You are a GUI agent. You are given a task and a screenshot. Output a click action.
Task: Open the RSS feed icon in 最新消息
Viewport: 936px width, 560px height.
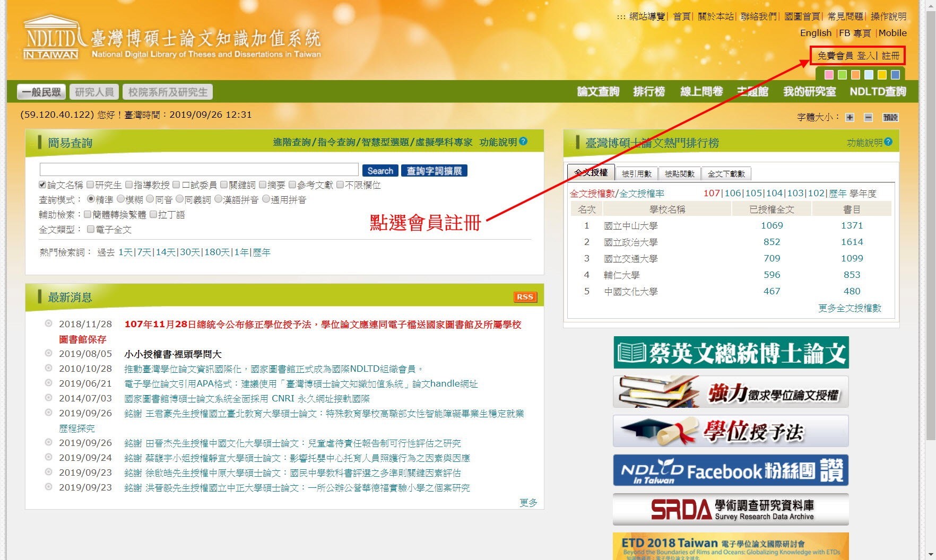pyautogui.click(x=525, y=297)
